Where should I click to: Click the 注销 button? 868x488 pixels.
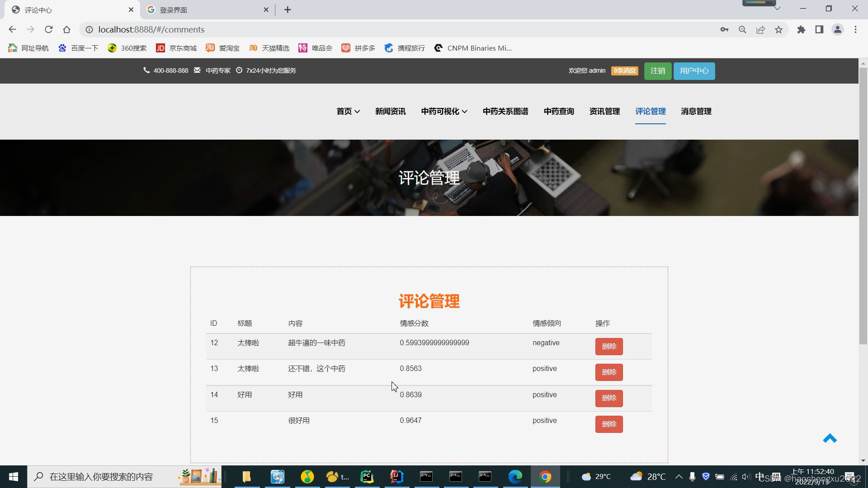click(657, 70)
